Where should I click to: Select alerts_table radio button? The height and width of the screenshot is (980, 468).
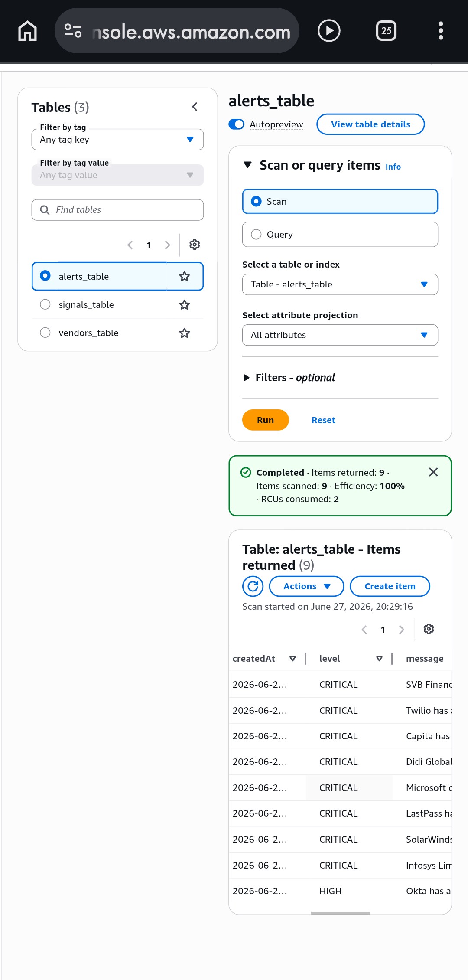[45, 276]
